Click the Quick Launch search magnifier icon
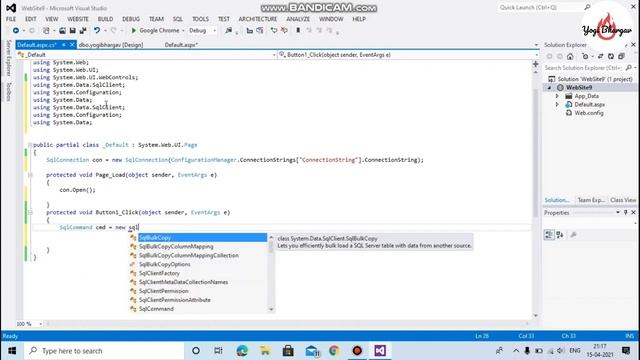Screen dimensions: 640x360 (587, 7)
